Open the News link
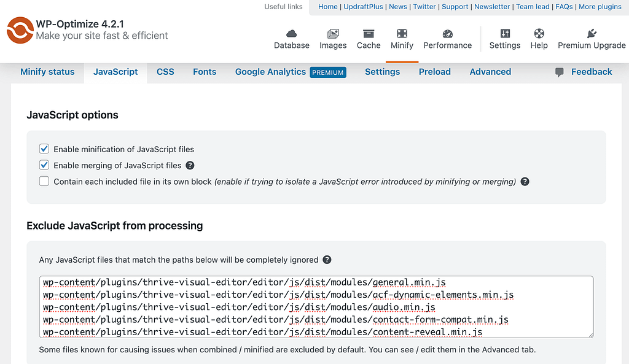 point(398,7)
